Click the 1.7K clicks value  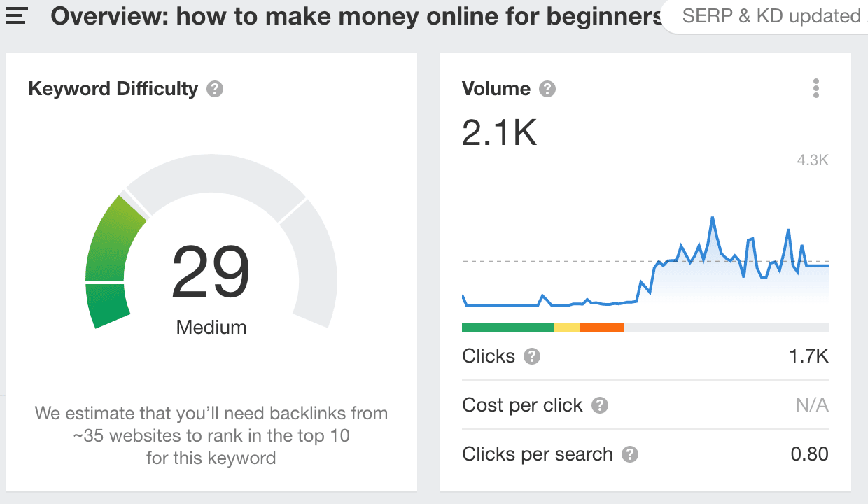pyautogui.click(x=808, y=356)
